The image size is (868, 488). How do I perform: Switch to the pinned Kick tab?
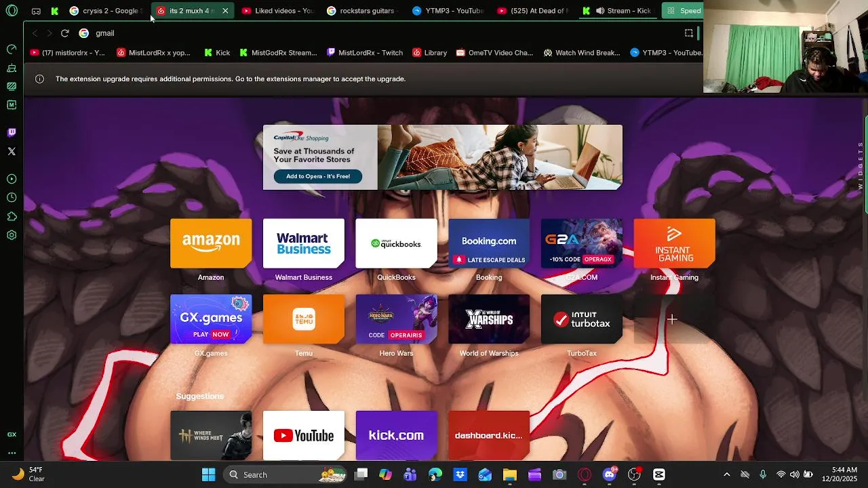[55, 11]
